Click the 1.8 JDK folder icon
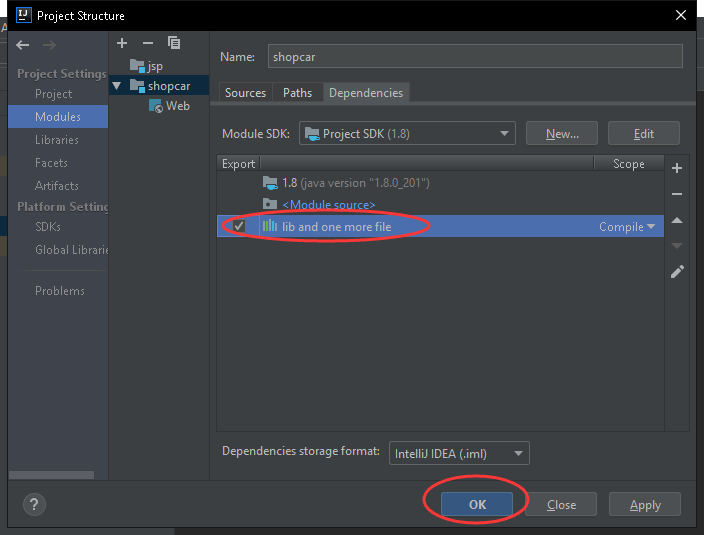 pos(270,183)
